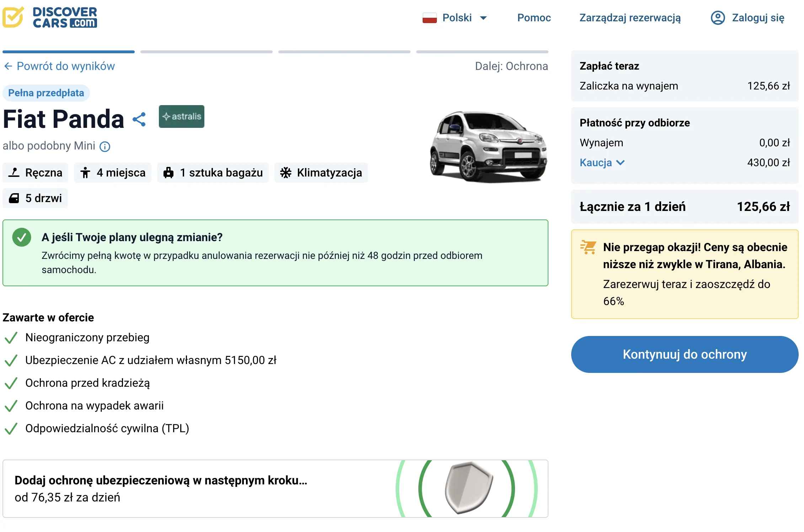
Task: Click checkmark beside Odpowiedzialność cywilna
Action: point(11,429)
